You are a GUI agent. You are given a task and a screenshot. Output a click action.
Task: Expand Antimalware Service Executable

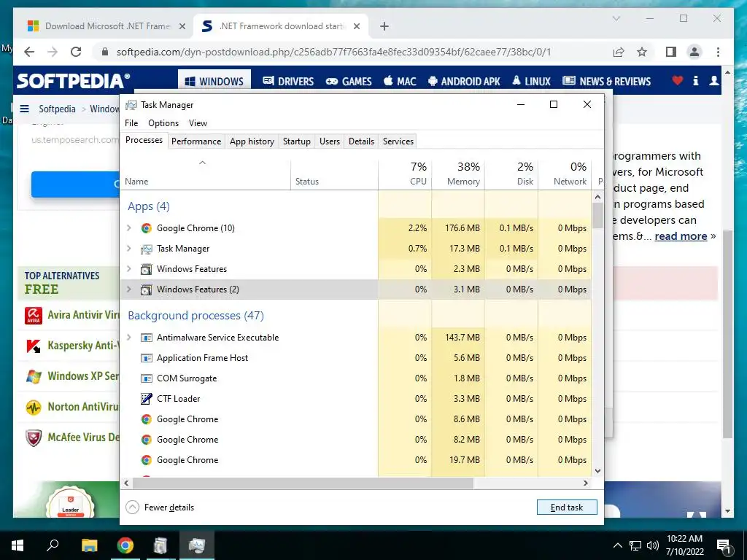(x=128, y=338)
